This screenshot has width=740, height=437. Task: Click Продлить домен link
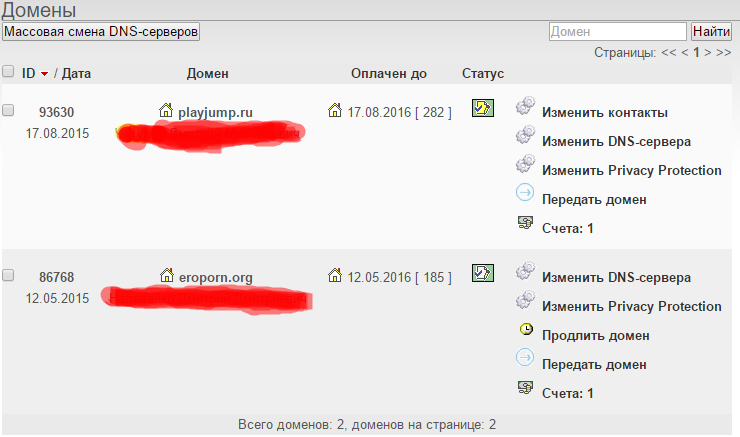(596, 336)
